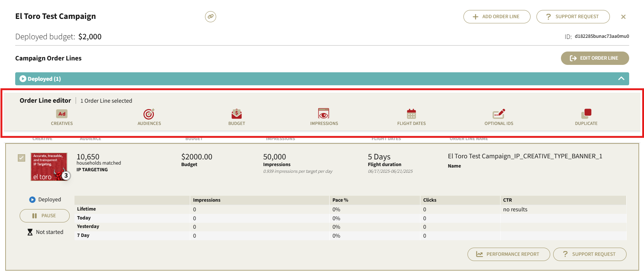Select the Today row label
The image size is (644, 271).
84,218
